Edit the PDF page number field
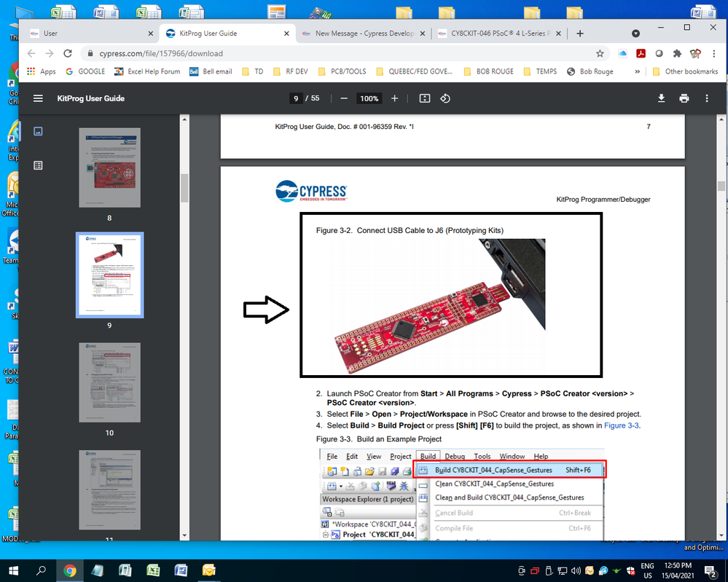Screen dimensions: 728x582 (296, 98)
